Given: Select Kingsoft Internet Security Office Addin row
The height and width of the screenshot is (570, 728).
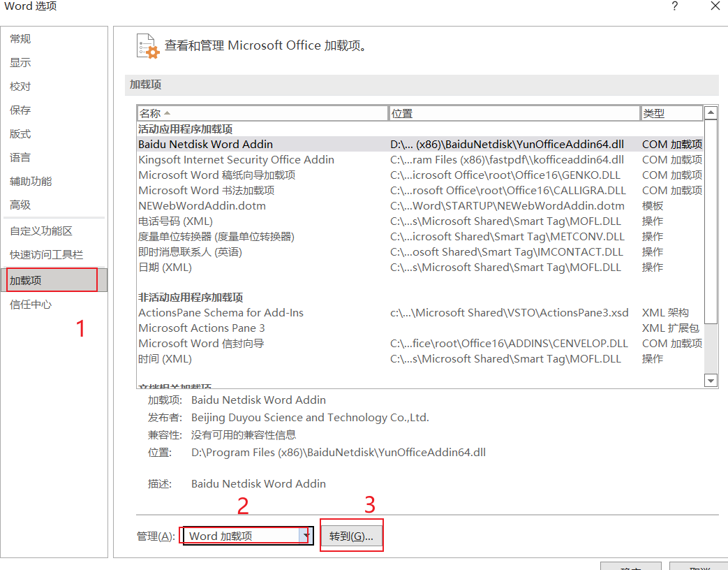Looking at the screenshot, I should (x=420, y=159).
